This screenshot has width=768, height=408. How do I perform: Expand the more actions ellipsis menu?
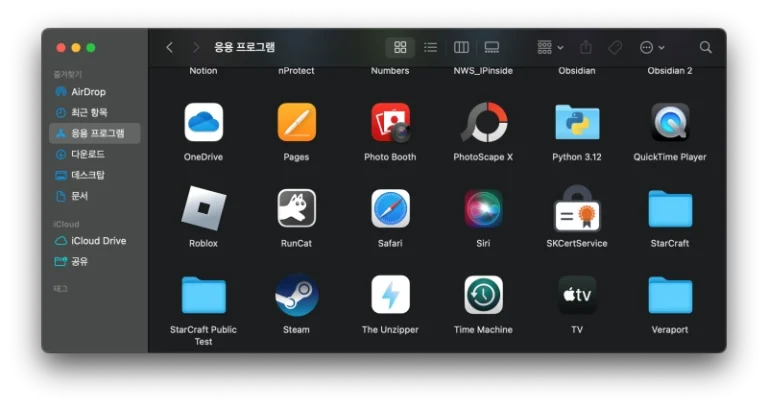(x=651, y=47)
